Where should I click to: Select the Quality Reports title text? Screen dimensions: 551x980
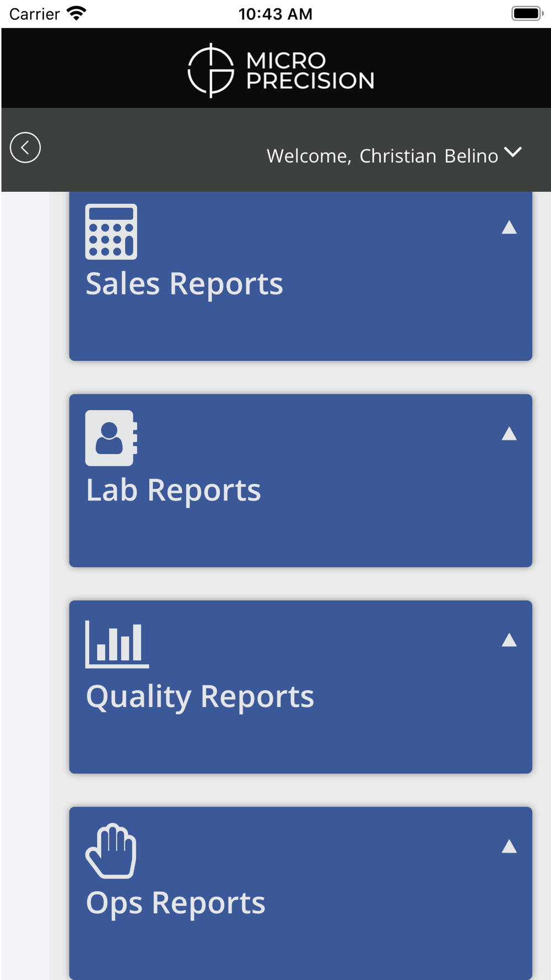pos(200,697)
